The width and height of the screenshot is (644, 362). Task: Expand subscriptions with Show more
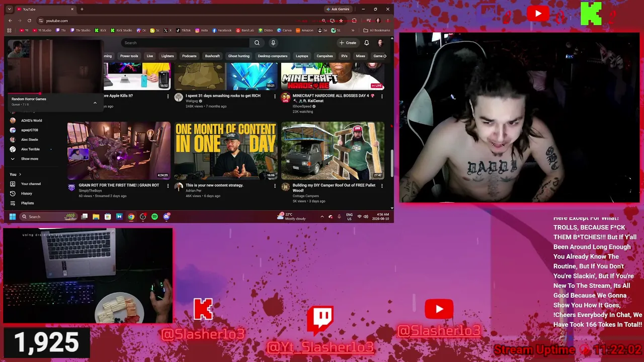(30, 159)
